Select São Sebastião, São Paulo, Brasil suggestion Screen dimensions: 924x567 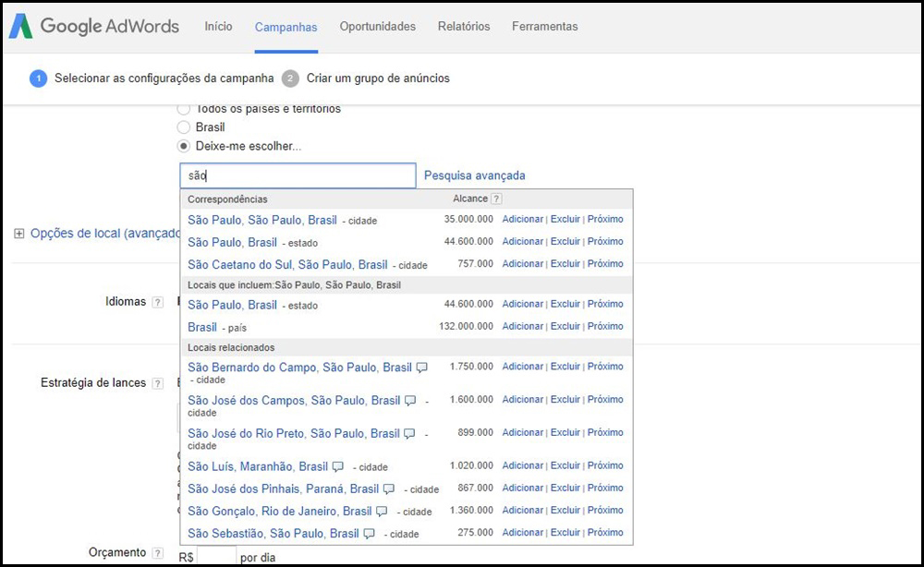click(273, 534)
